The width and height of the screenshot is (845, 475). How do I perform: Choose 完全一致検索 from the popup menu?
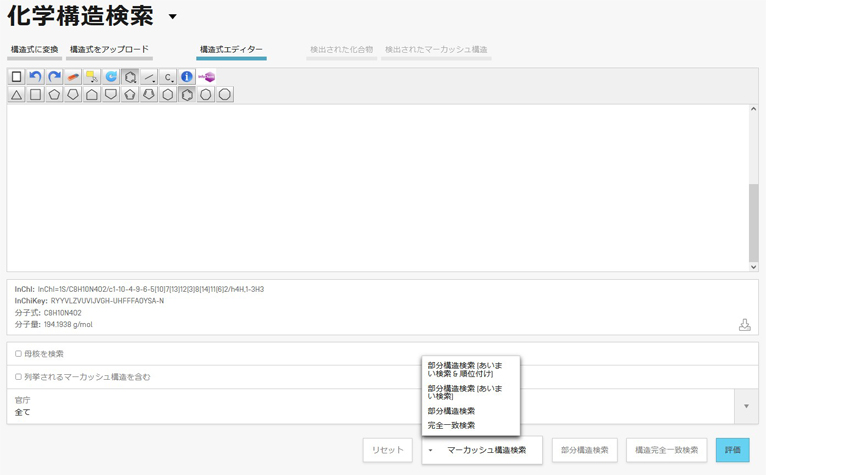click(x=451, y=425)
